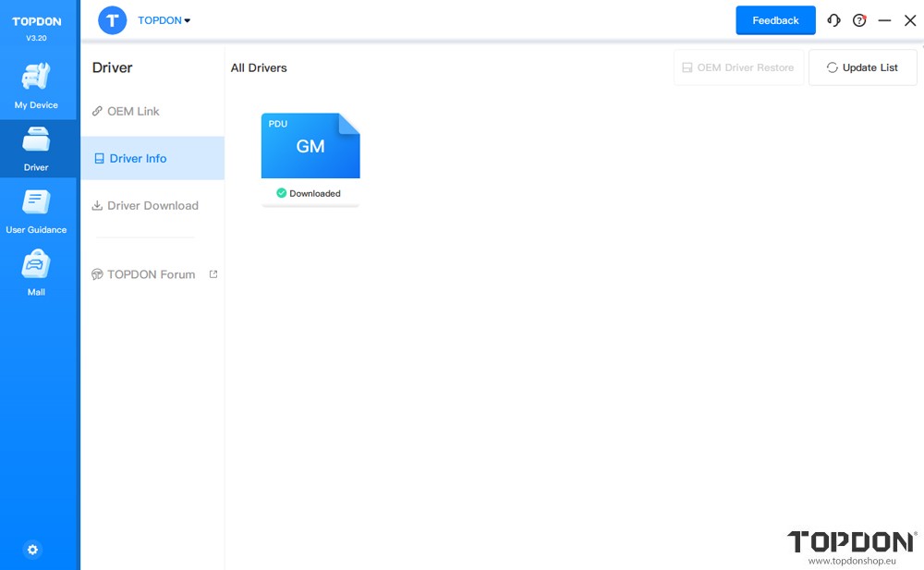The height and width of the screenshot is (570, 924).
Task: Open settings via the gear icon
Action: click(33, 550)
